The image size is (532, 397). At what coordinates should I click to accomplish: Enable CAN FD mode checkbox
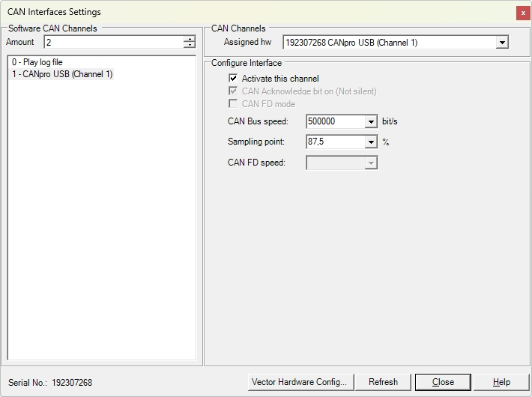point(233,103)
